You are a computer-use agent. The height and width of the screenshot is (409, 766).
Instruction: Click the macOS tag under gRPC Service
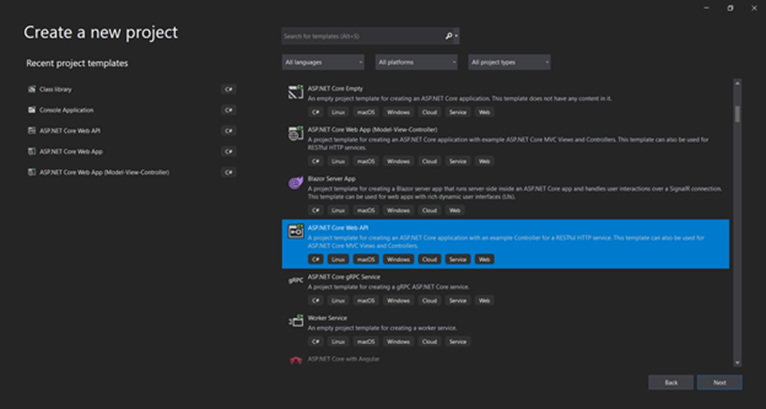click(x=366, y=301)
